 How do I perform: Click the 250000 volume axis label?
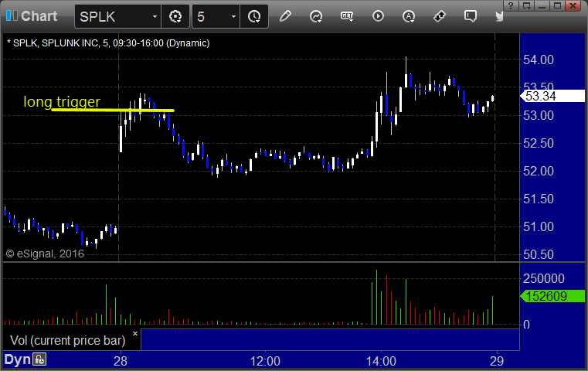click(544, 278)
